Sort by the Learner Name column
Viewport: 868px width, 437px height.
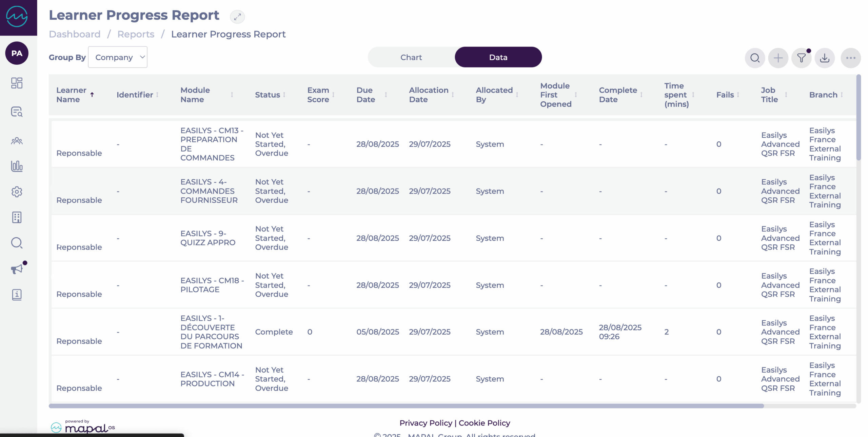coord(71,95)
